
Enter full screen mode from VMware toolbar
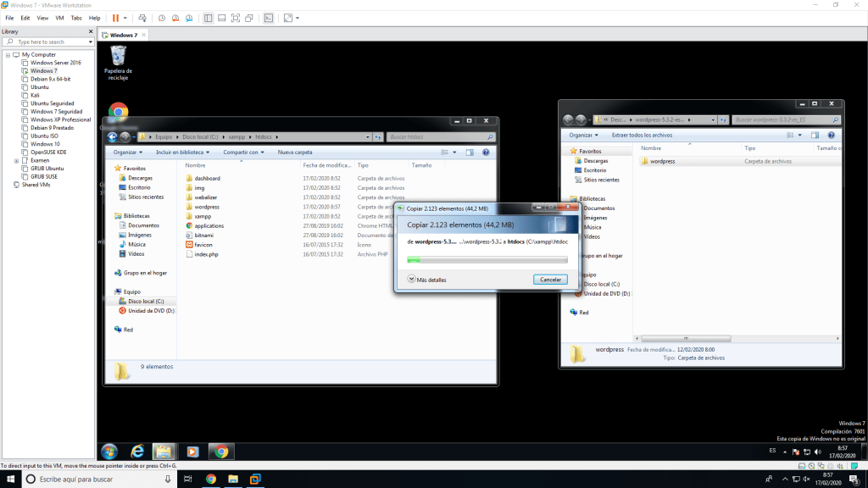coord(236,18)
